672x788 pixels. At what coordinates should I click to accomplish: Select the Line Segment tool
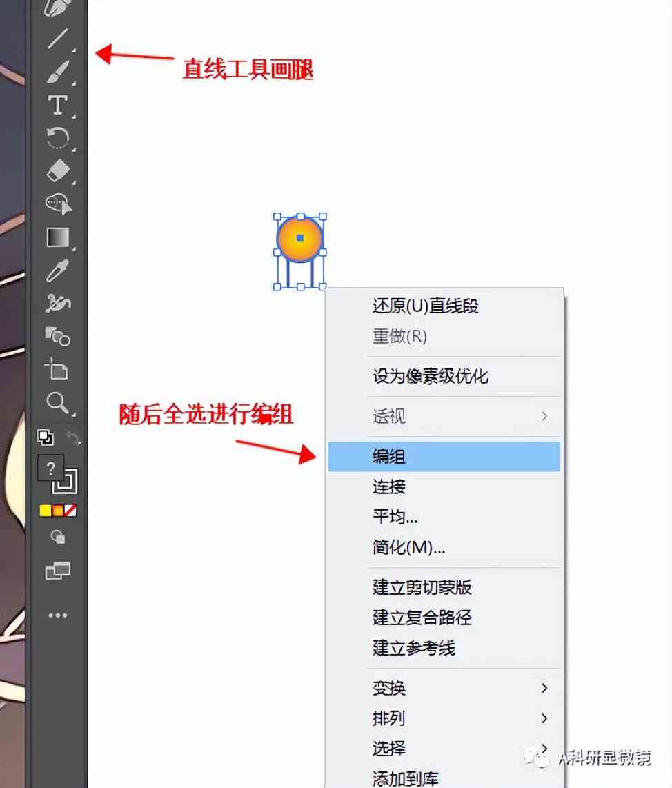[58, 38]
